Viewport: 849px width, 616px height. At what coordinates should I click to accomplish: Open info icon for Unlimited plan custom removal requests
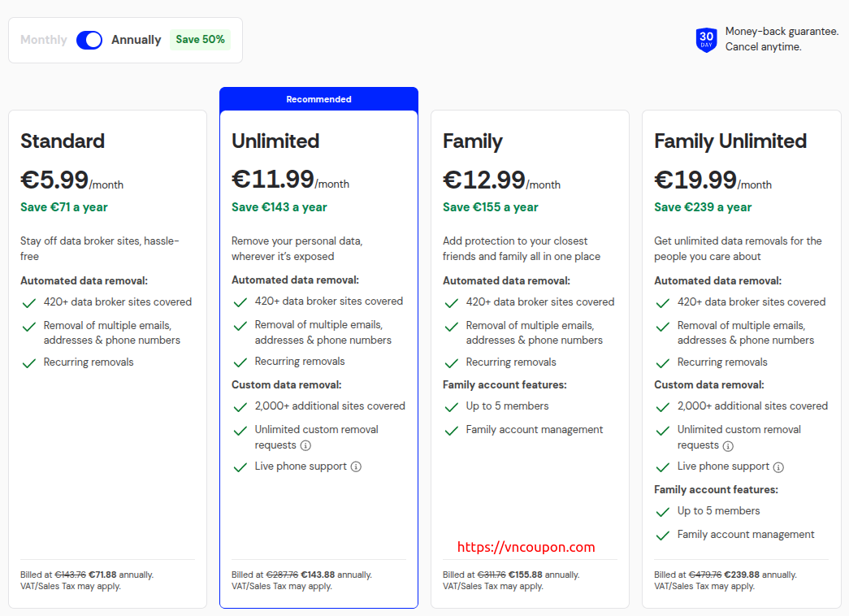(305, 445)
